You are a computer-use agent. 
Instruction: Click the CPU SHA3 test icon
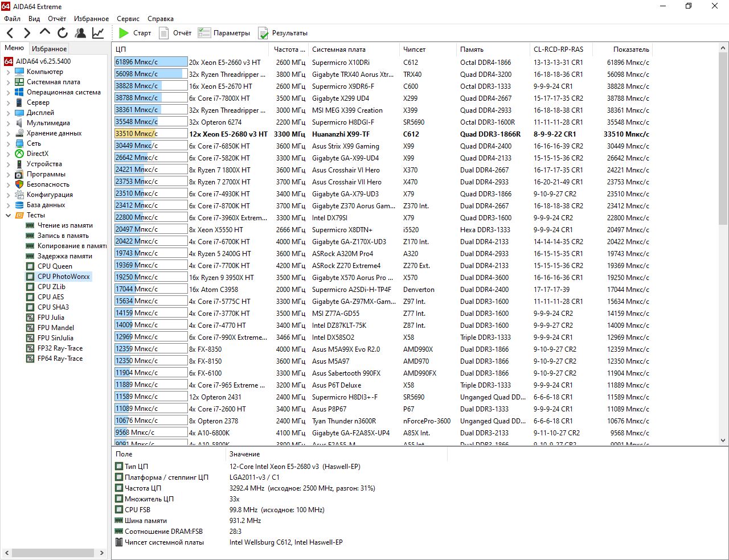[30, 307]
